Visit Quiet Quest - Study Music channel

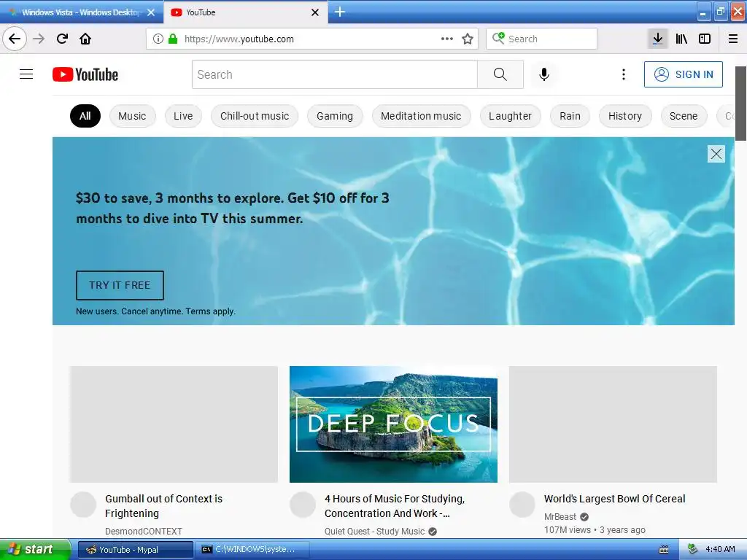374,531
